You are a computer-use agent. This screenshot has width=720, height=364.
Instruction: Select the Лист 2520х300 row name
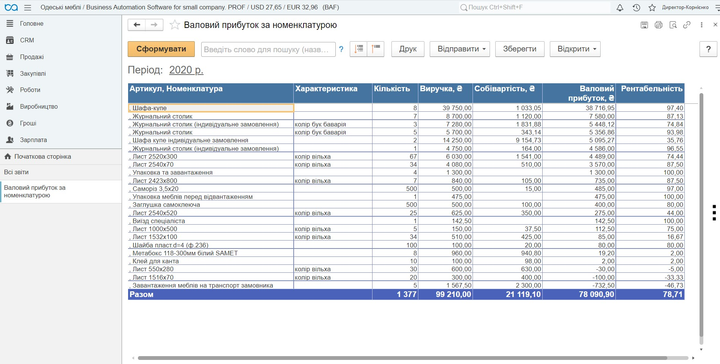click(x=155, y=157)
